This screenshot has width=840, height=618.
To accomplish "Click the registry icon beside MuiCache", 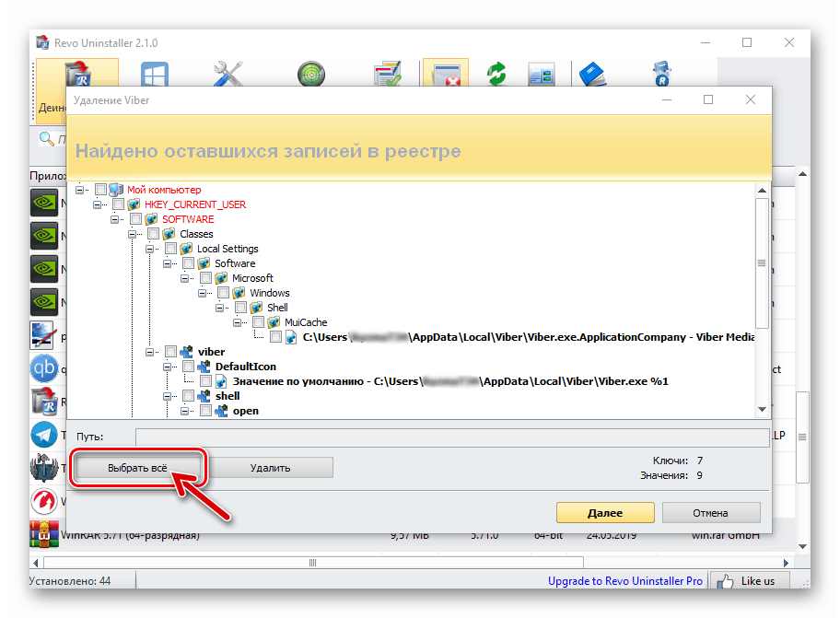I will coord(274,321).
